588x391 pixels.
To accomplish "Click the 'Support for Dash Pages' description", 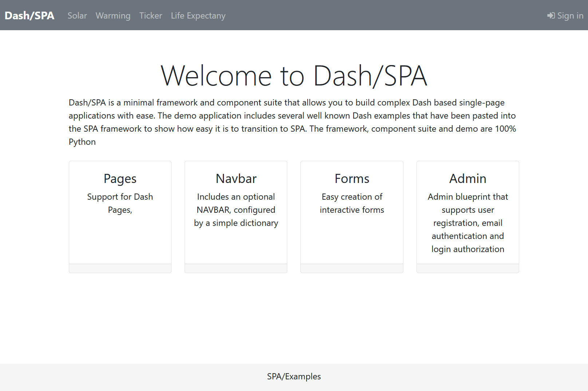I will (x=120, y=203).
